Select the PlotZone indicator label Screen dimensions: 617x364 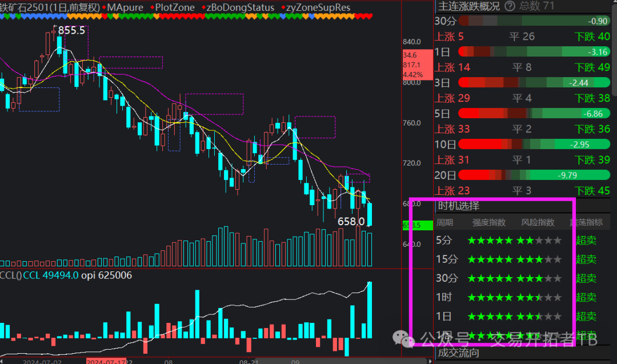coord(175,7)
